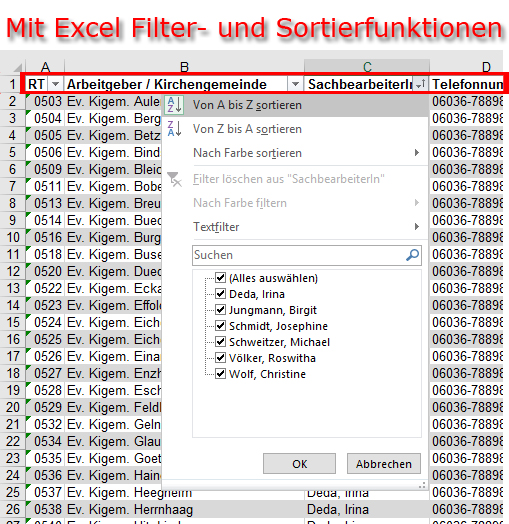Select row 10 header

tap(12, 237)
